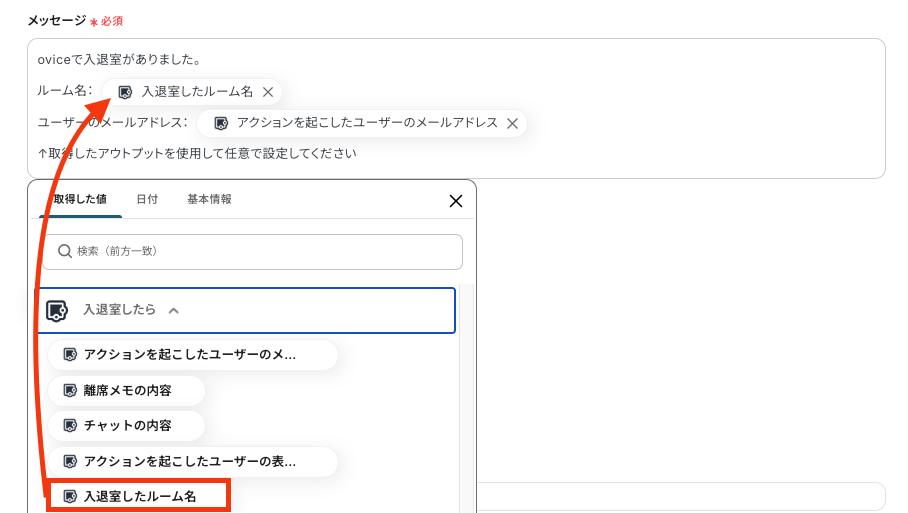Click the icon on アクションを起こしたユーザーの表... option
The height and width of the screenshot is (513, 908).
(70, 461)
